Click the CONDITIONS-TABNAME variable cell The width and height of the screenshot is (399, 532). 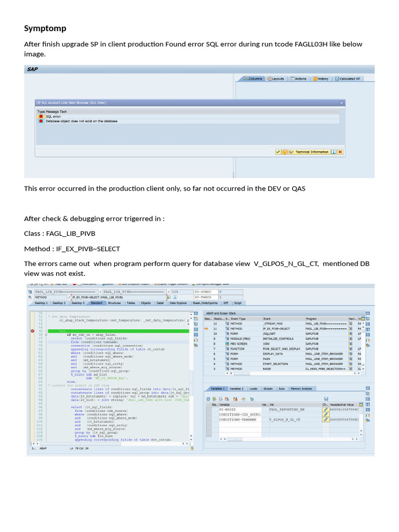click(x=240, y=420)
